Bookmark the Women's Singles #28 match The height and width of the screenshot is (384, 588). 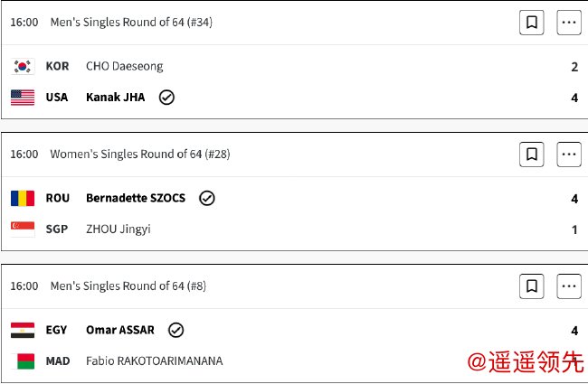point(532,155)
